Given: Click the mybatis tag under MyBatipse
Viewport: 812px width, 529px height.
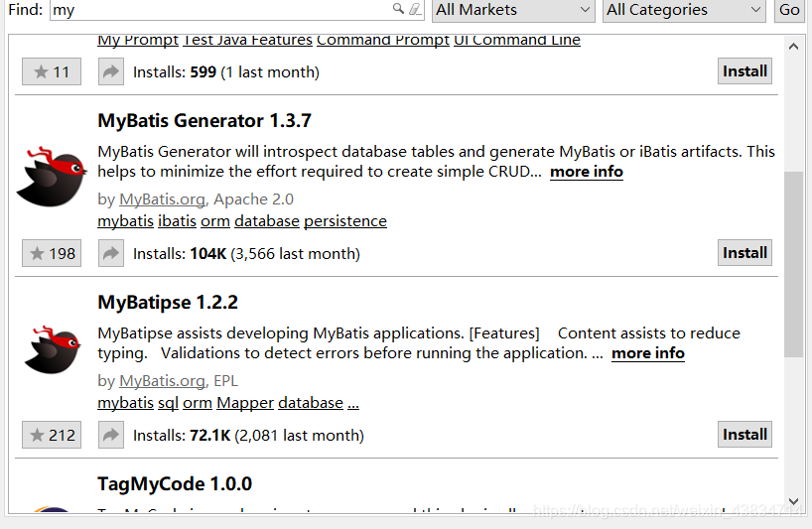Looking at the screenshot, I should pos(126,403).
